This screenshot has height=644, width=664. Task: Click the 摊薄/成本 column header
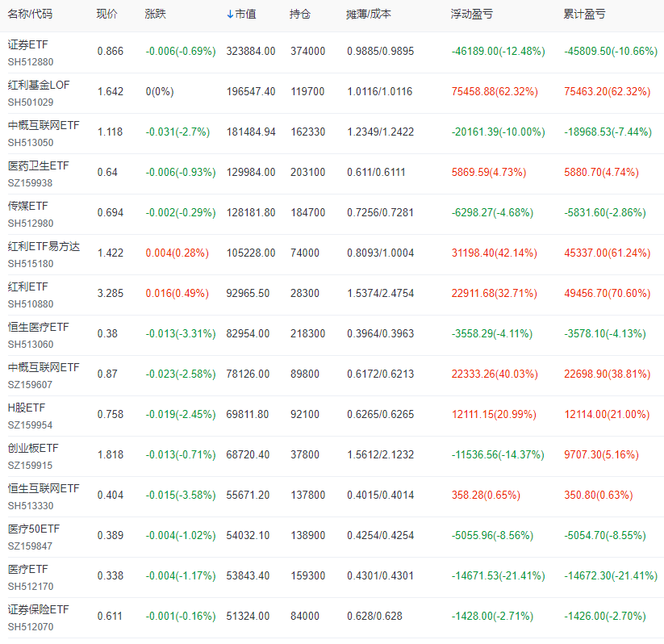(x=369, y=14)
